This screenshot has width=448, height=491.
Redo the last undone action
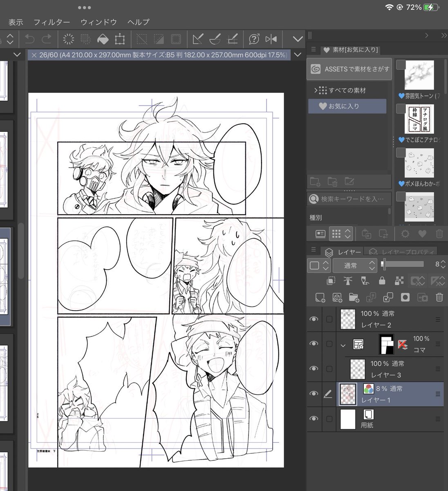pyautogui.click(x=47, y=39)
